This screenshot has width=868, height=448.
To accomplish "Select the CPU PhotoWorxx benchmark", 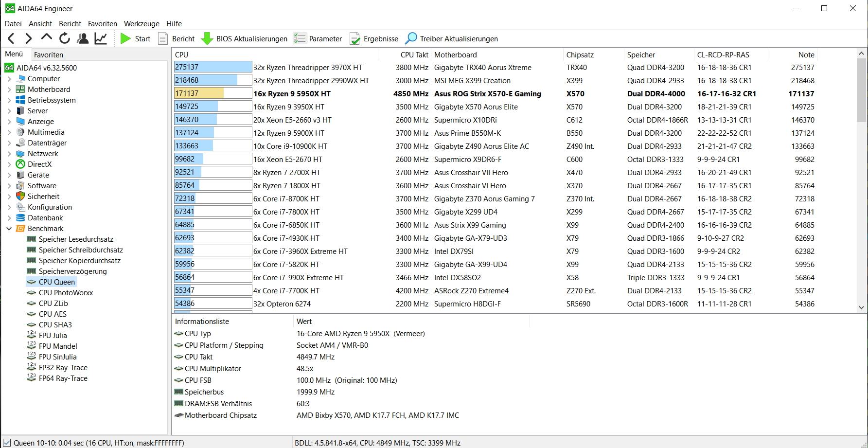I will (x=66, y=292).
